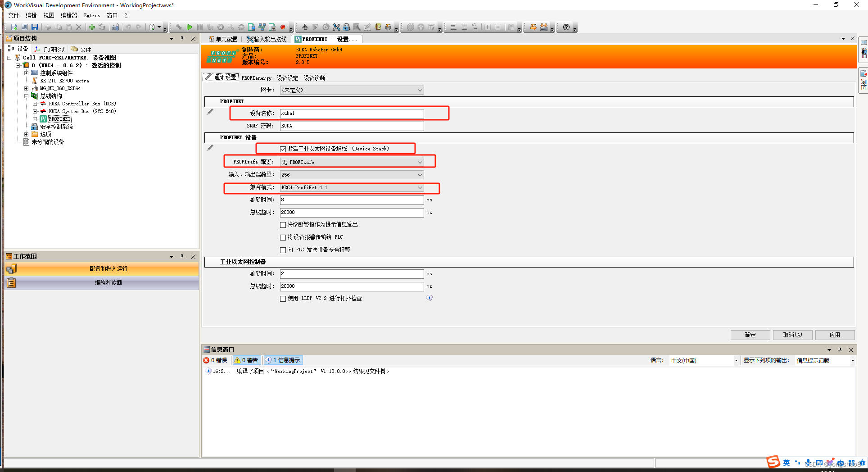Click the orange transfer-arrow Deploy icon
Image resolution: width=868 pixels, height=472 pixels.
point(533,27)
